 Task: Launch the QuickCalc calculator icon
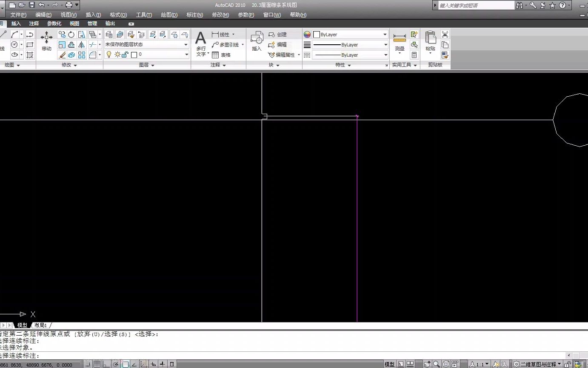tap(414, 55)
